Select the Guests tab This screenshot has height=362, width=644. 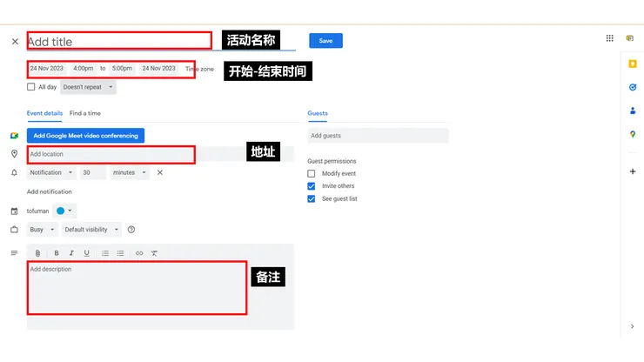tap(318, 113)
